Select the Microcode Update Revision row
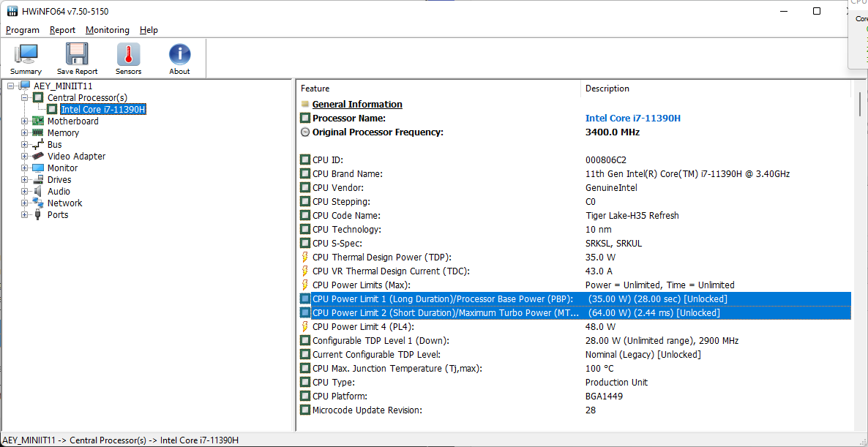 (x=575, y=410)
